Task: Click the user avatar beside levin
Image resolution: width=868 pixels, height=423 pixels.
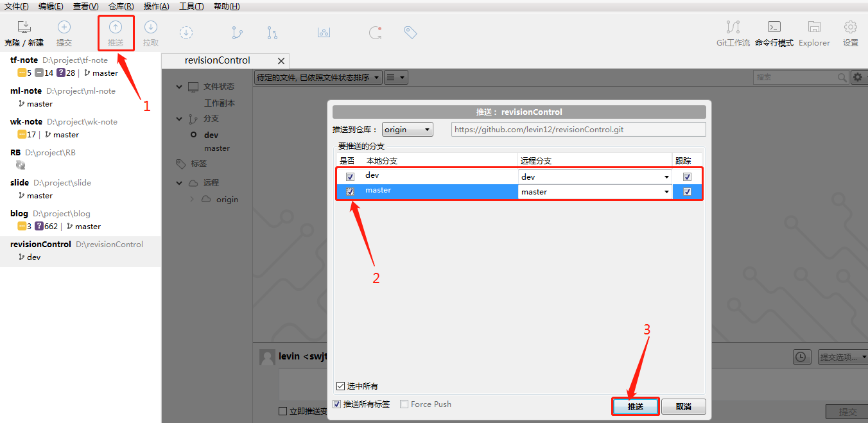Action: pyautogui.click(x=267, y=357)
